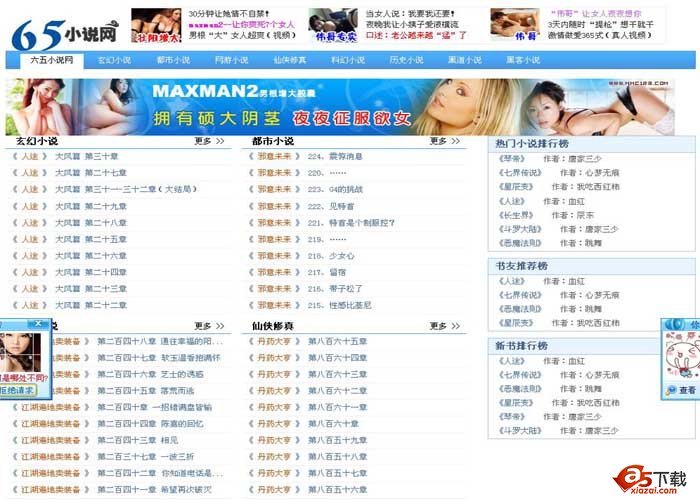Open 丹药大亨 第八百五十六章
This screenshot has width=700, height=500.
[338, 490]
